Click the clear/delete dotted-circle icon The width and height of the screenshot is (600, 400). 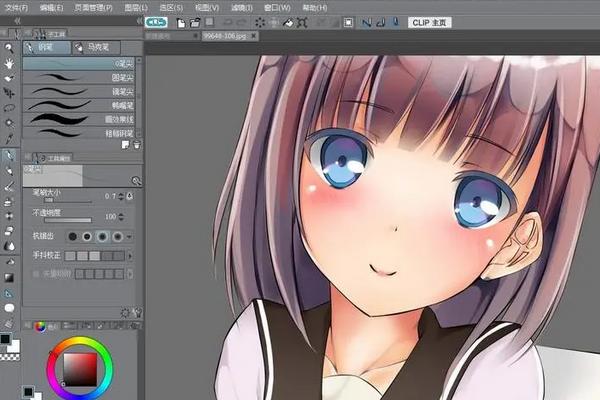tap(260, 23)
